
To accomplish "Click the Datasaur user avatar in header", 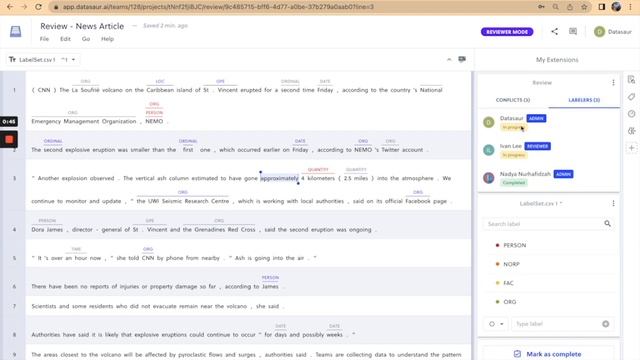I will 599,31.
